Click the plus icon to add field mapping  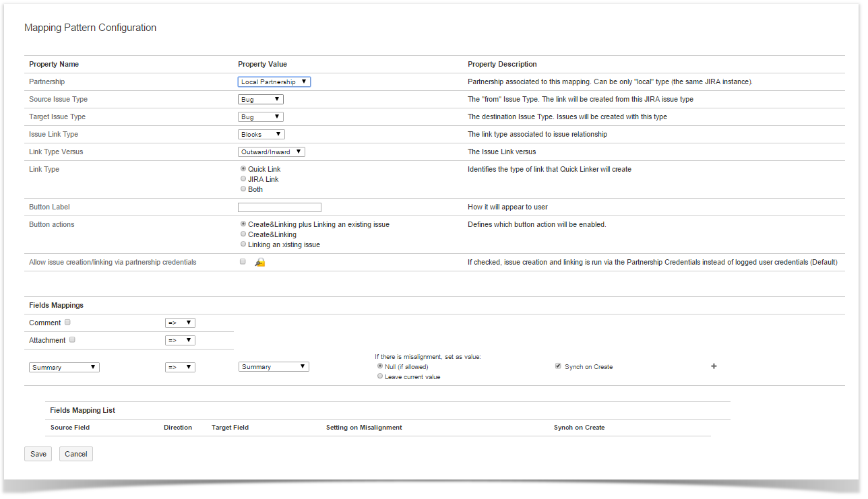[x=714, y=366]
